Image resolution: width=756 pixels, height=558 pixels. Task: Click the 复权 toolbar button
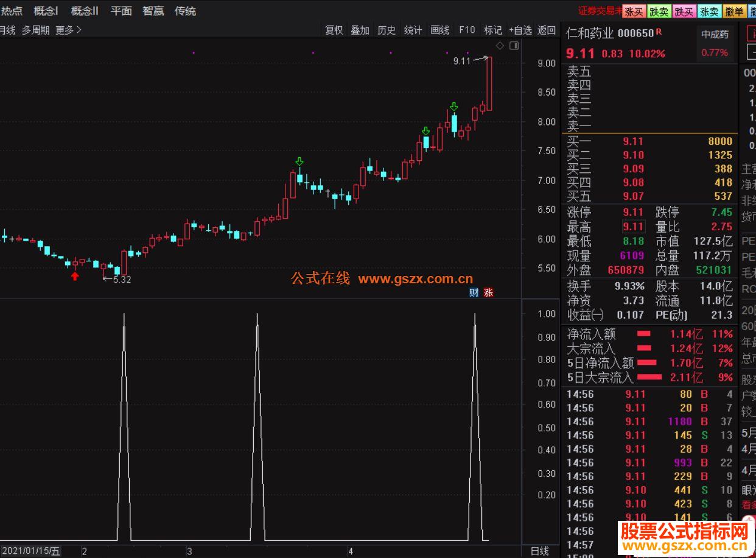coord(334,30)
